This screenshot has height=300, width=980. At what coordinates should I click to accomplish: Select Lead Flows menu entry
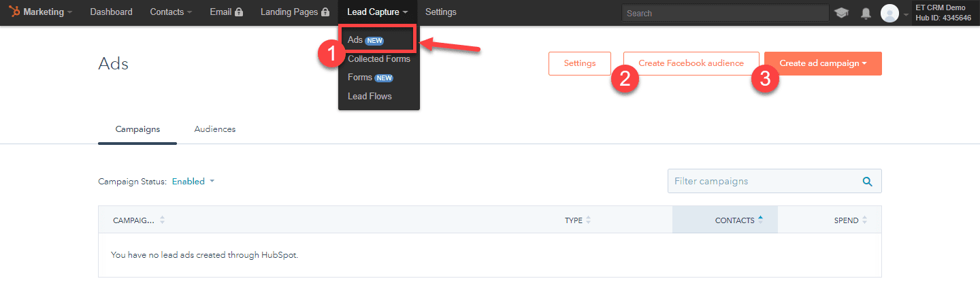click(370, 96)
